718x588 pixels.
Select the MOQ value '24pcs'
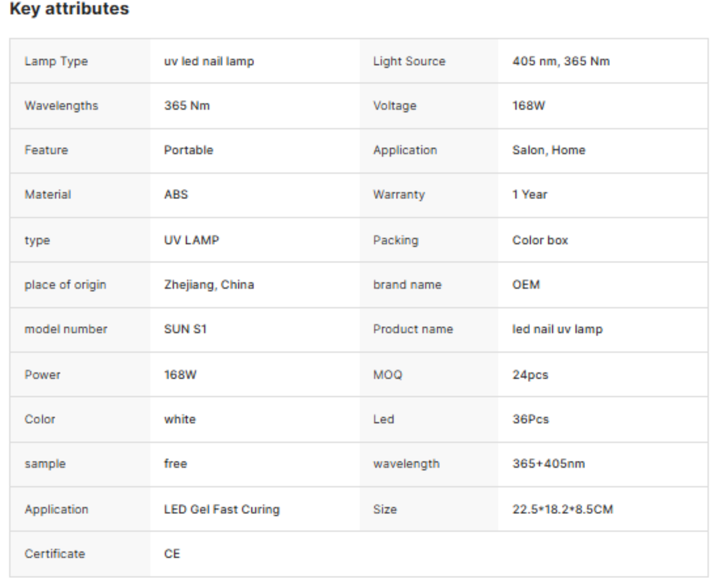pos(530,375)
